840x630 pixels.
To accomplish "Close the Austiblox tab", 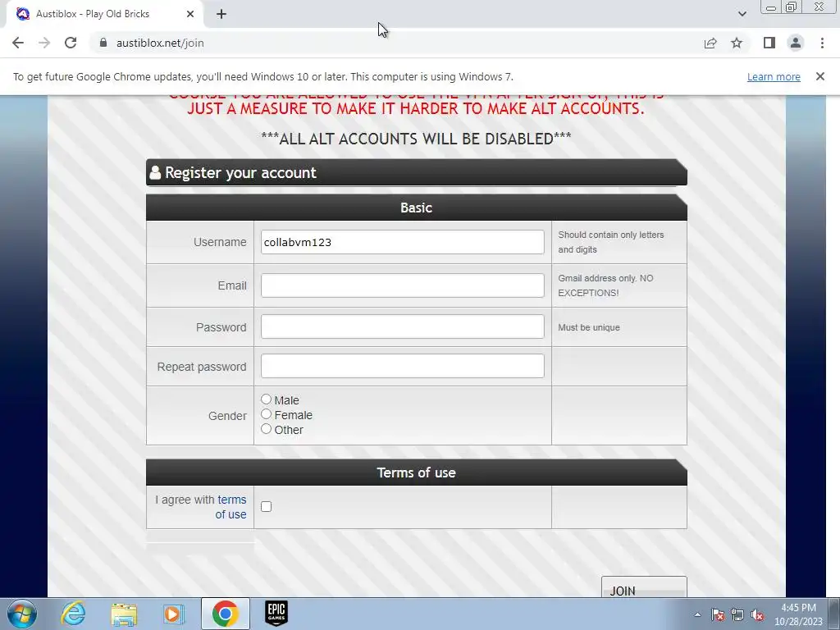I will click(x=190, y=14).
